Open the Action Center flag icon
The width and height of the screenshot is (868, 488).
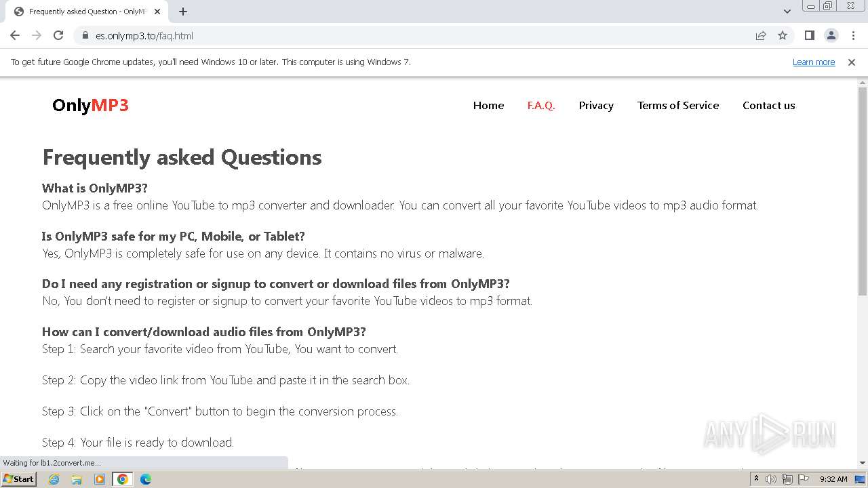(802, 479)
